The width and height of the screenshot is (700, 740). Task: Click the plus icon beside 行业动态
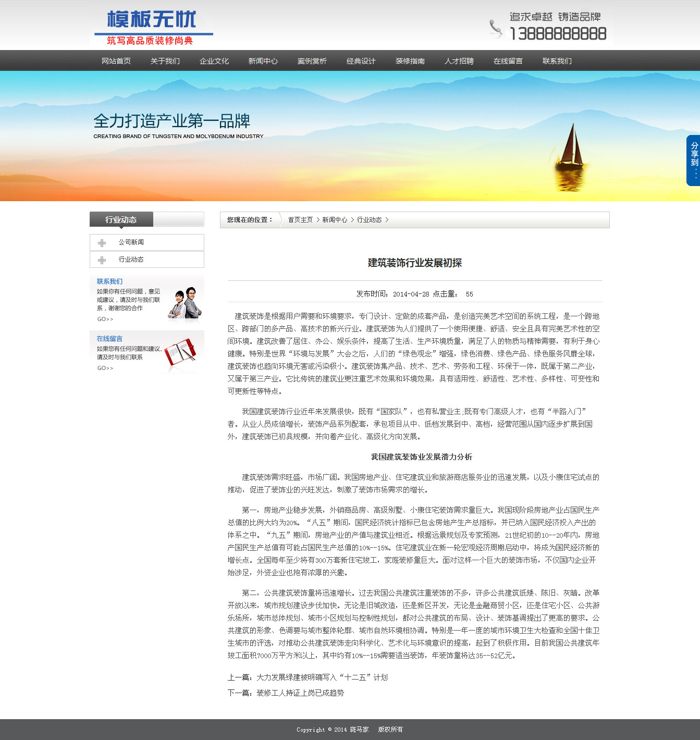coord(102,260)
